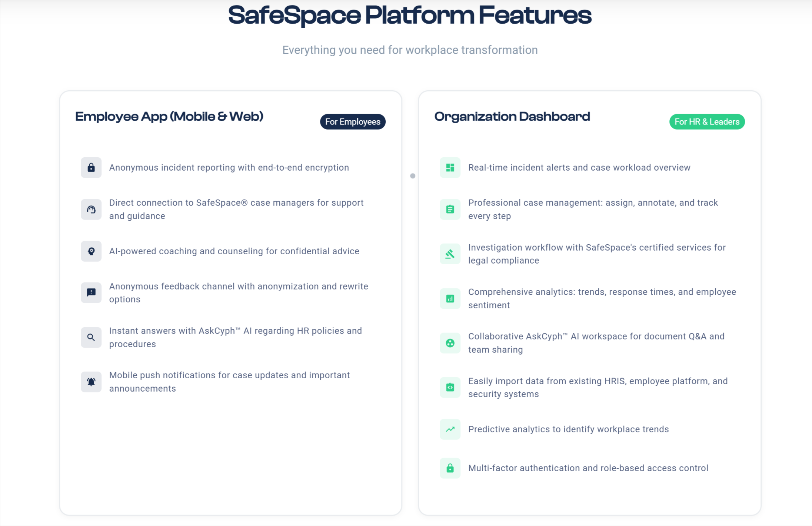Viewport: 812px width, 526px height.
Task: Click the green bar chart analytics icon
Action: coord(450,298)
